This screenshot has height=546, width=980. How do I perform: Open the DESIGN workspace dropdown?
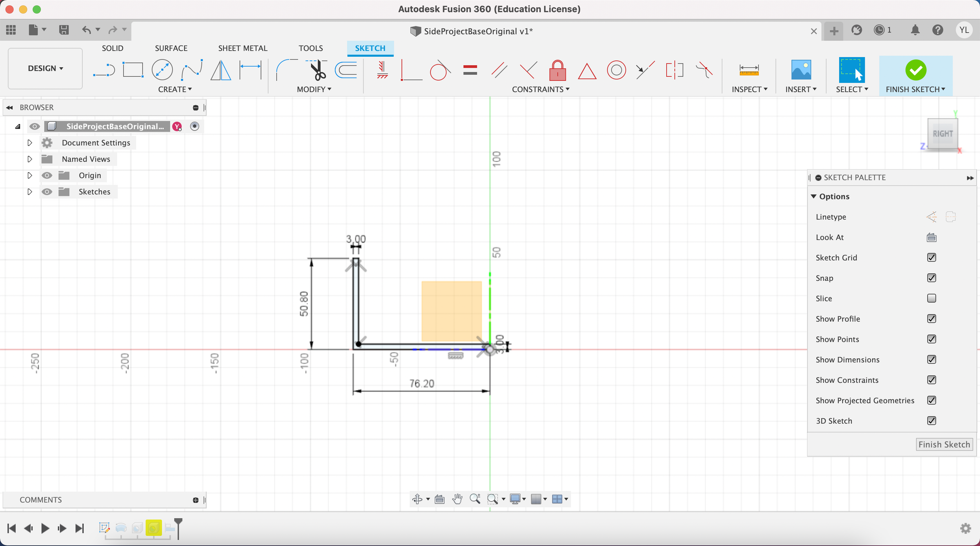[45, 68]
